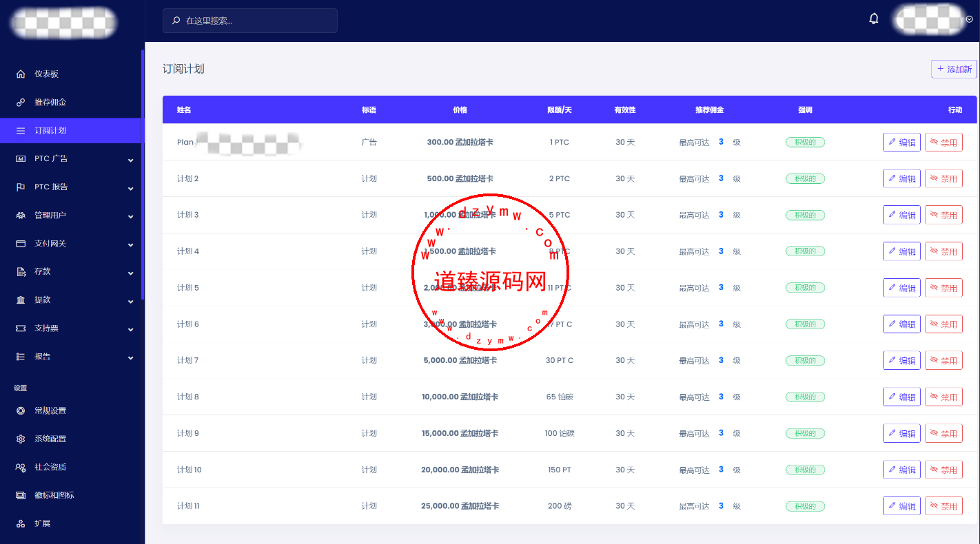Viewport: 980px width, 544px height.
Task: Click the 订阅计划 page title
Action: coord(183,69)
